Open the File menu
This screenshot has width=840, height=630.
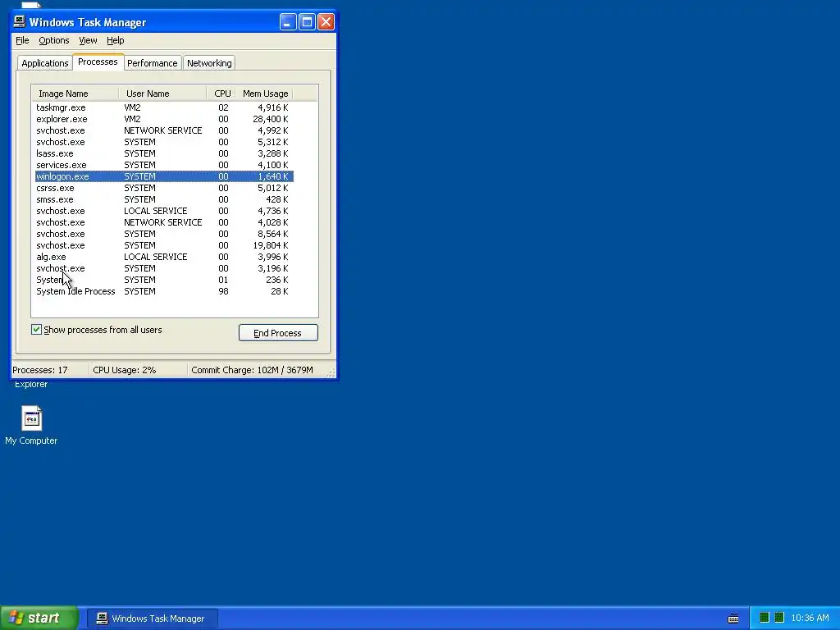(22, 40)
